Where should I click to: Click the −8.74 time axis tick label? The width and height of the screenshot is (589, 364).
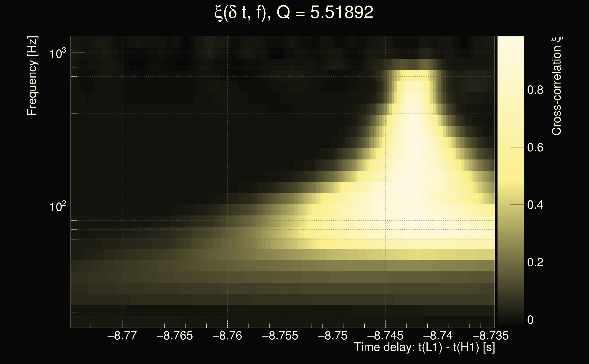(x=438, y=336)
